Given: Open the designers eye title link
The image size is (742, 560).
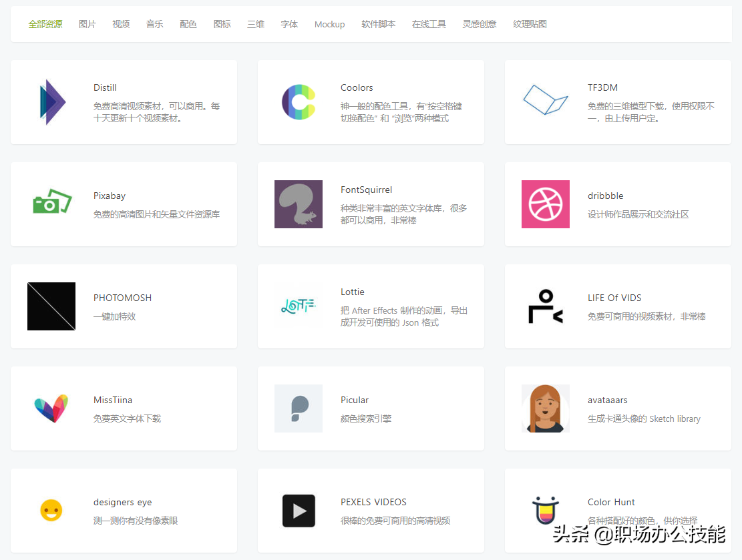Looking at the screenshot, I should 123,503.
